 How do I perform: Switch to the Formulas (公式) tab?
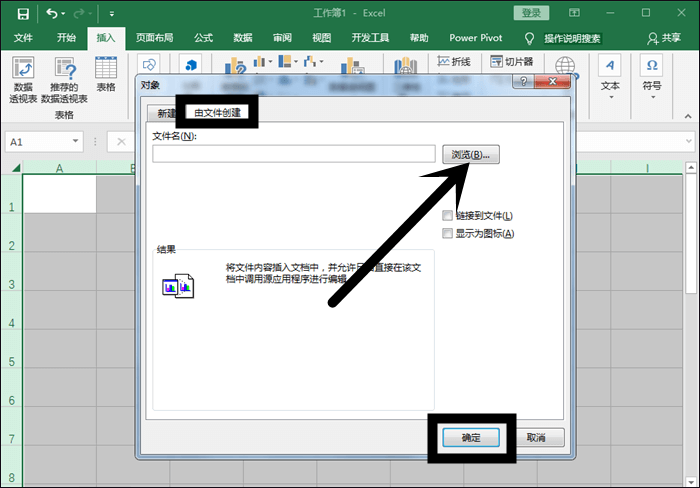tap(203, 38)
